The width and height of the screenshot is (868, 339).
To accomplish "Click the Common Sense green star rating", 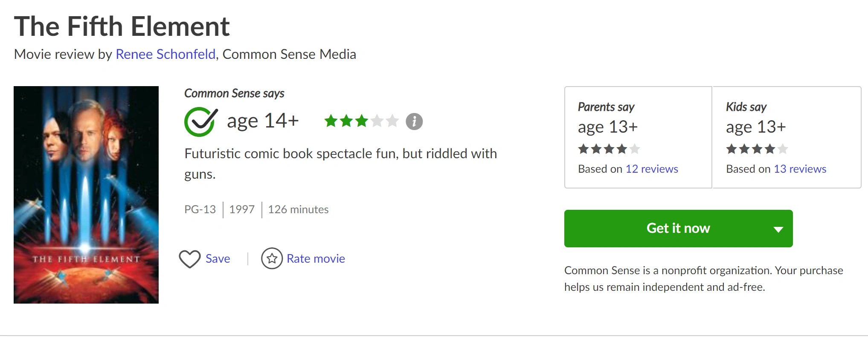I will tap(361, 121).
